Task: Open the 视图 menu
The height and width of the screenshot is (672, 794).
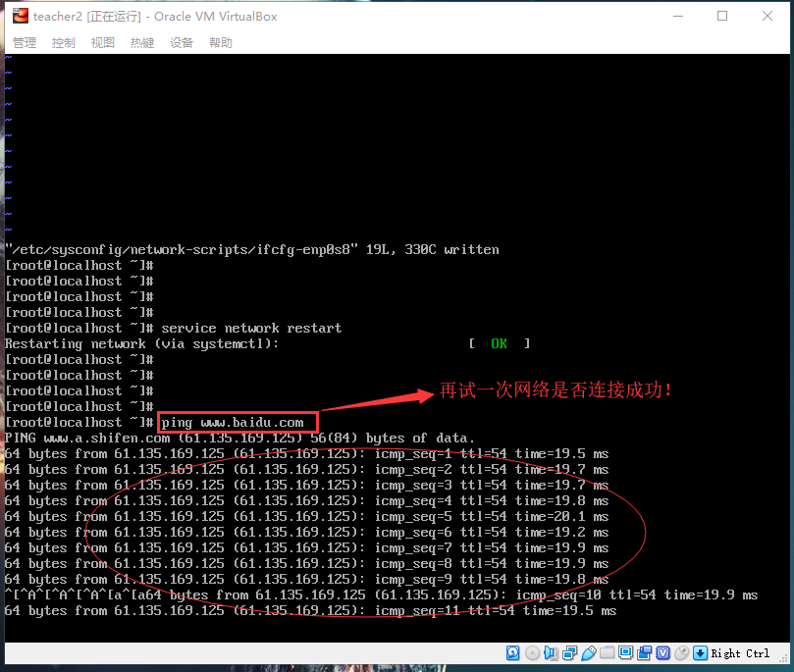Action: tap(102, 42)
